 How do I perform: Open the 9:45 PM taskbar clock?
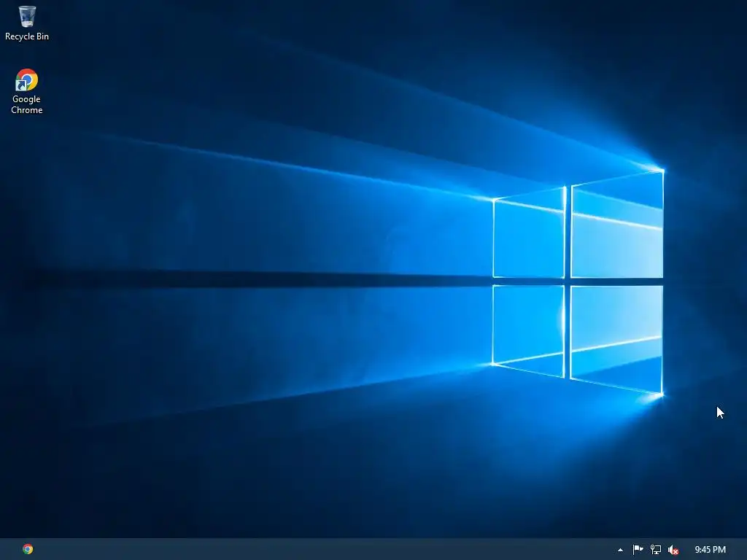(711, 550)
